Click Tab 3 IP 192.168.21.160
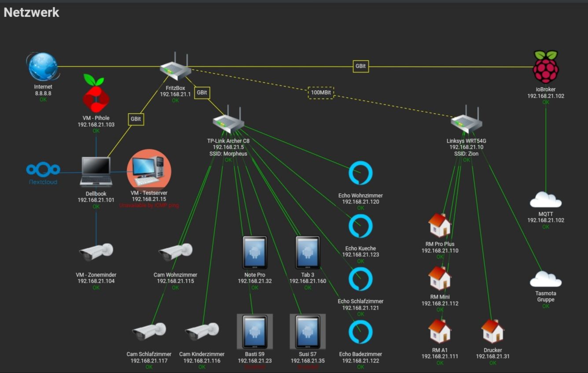This screenshot has width=588, height=373. pyautogui.click(x=308, y=281)
